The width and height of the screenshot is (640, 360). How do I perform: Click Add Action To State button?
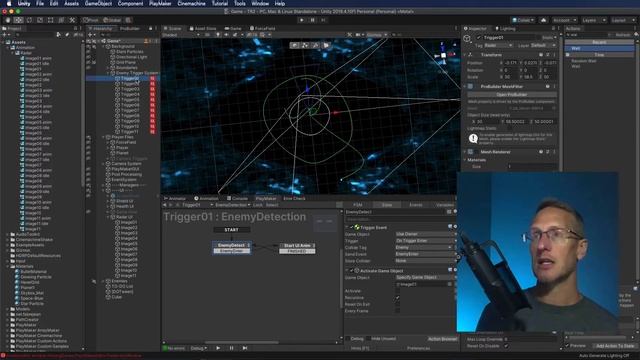pyautogui.click(x=615, y=346)
